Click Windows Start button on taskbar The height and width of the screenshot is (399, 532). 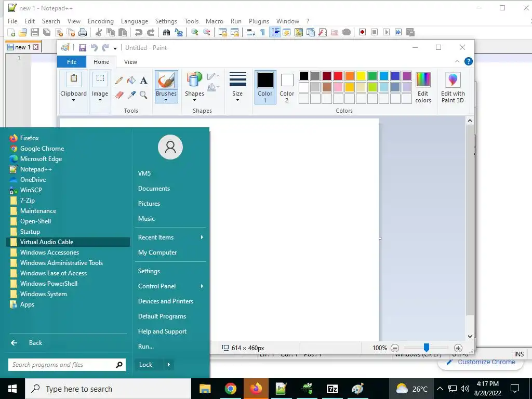point(12,389)
